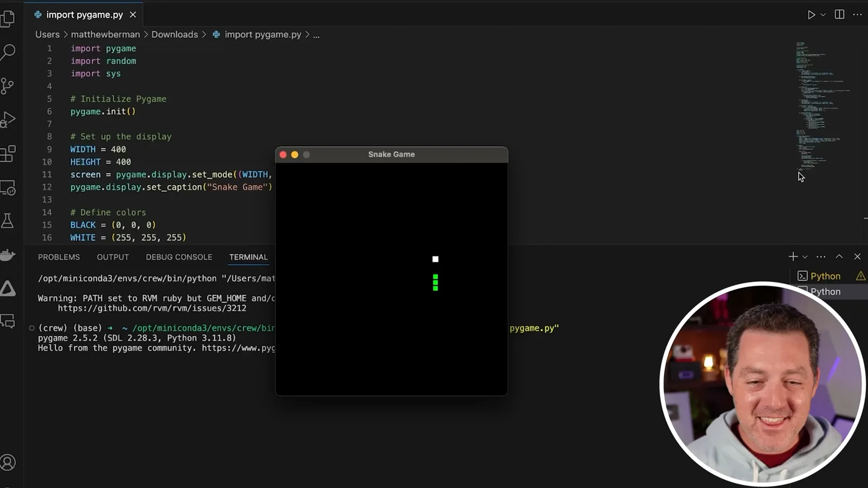Click the code minimap overview
Image resolution: width=868 pixels, height=488 pixels.
pyautogui.click(x=822, y=106)
